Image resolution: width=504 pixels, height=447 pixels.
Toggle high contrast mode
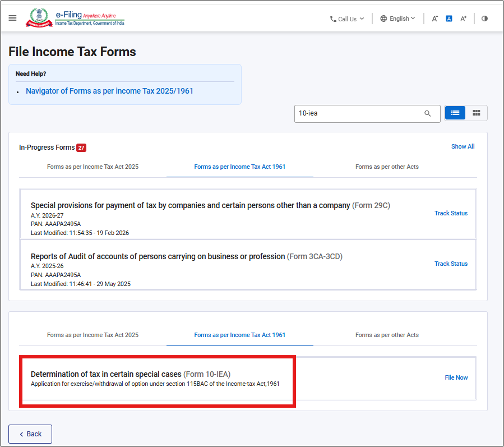point(484,19)
